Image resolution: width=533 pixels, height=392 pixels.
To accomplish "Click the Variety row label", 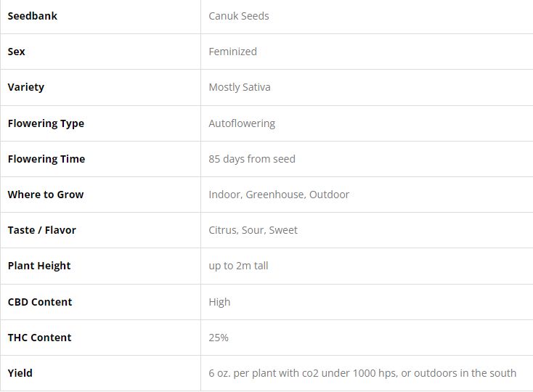I will pyautogui.click(x=26, y=87).
